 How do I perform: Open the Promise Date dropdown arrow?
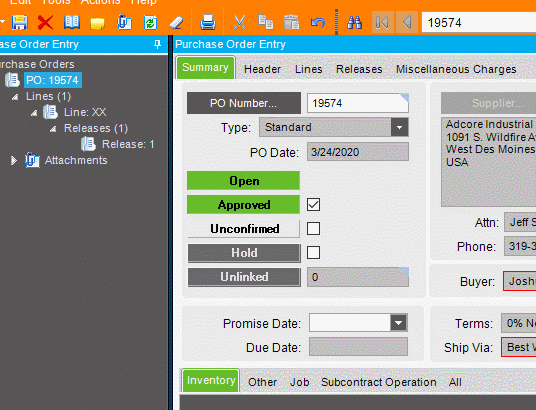click(399, 322)
